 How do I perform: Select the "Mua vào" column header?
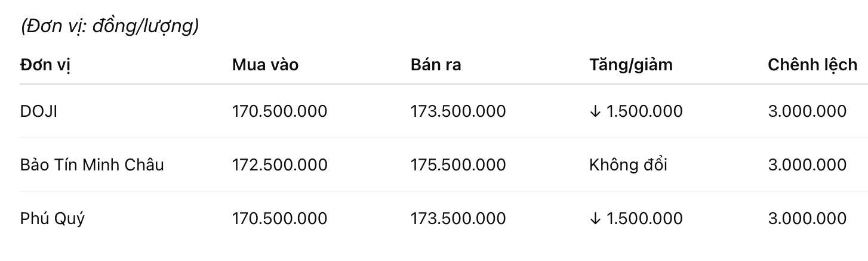point(265,64)
